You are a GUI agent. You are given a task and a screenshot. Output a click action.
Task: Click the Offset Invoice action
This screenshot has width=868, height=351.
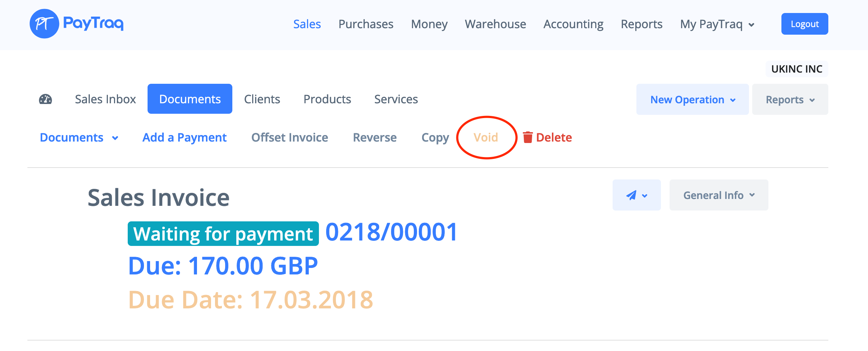290,138
